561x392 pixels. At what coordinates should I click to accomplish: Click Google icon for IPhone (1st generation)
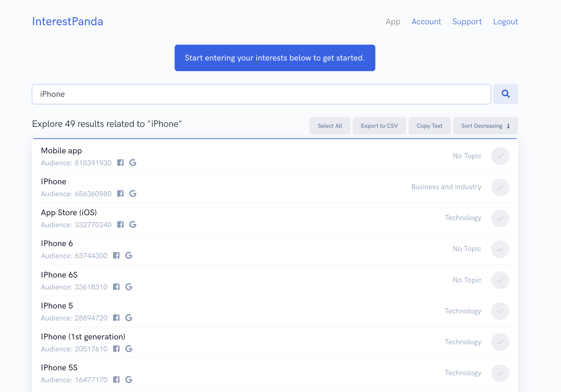coord(129,349)
